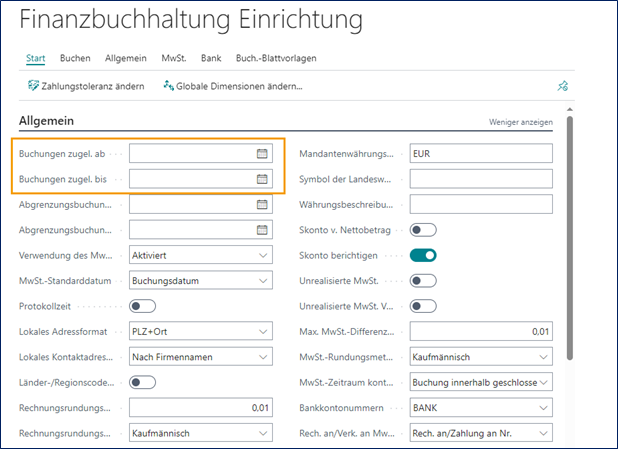Image resolution: width=618 pixels, height=449 pixels.
Task: Open the Allgemein tab
Action: point(125,58)
